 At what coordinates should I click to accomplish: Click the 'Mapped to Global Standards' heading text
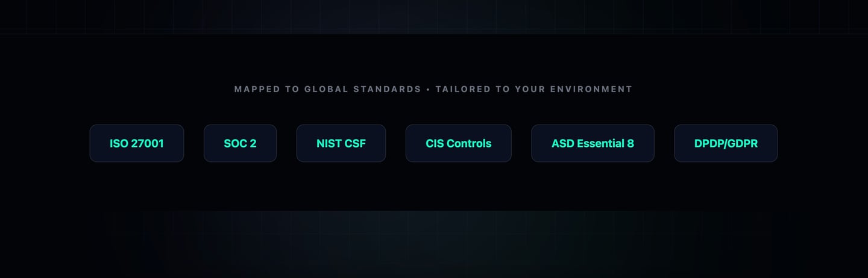point(327,89)
